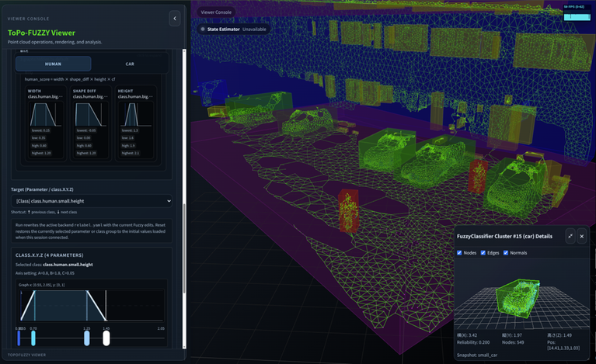Disable the Normals checkbox
This screenshot has height=364, width=596.
[x=506, y=253]
